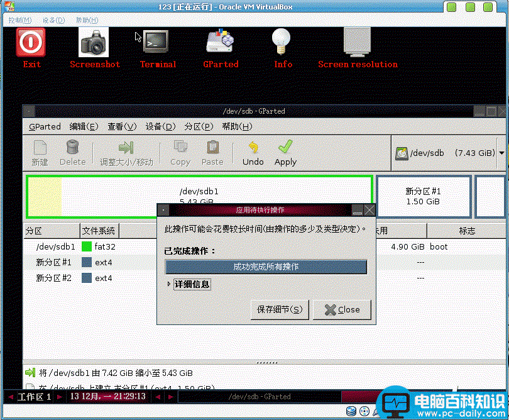Screen dimensions: 509x420
Task: Click the Info lightbulb icon
Action: coord(283,43)
